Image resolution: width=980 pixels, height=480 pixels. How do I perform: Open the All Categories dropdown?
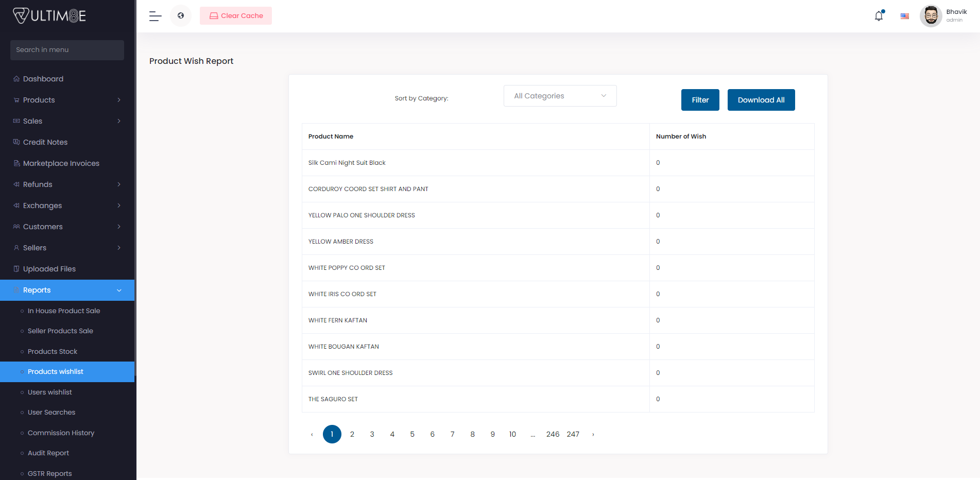(x=560, y=96)
